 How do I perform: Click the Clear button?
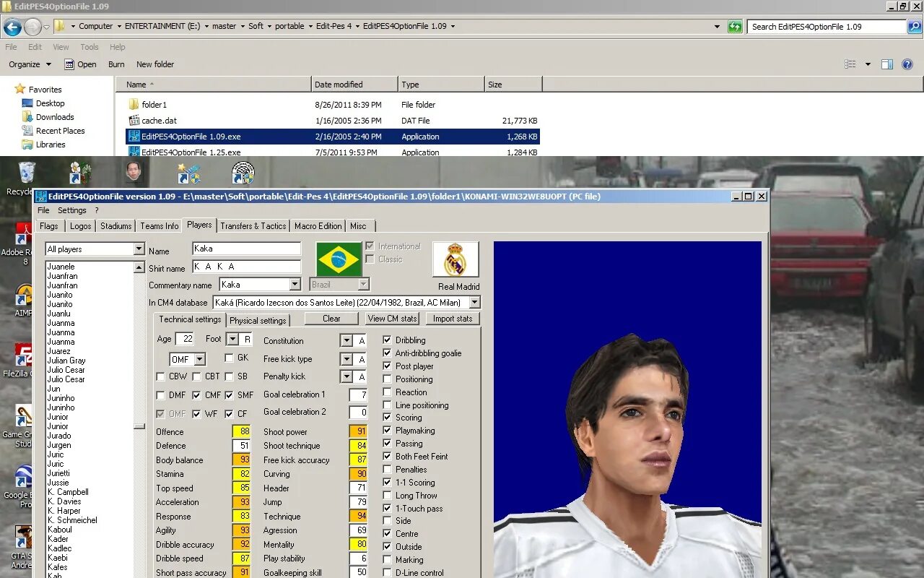331,319
